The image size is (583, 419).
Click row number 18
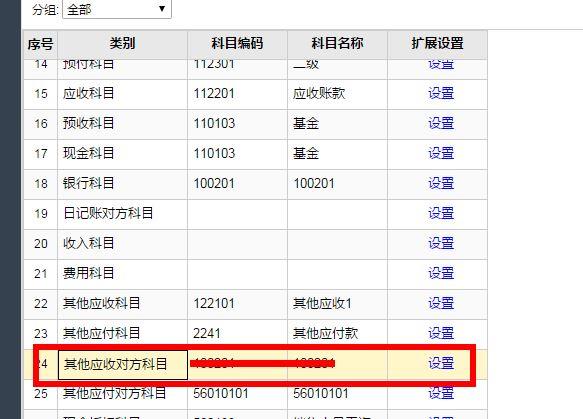41,184
